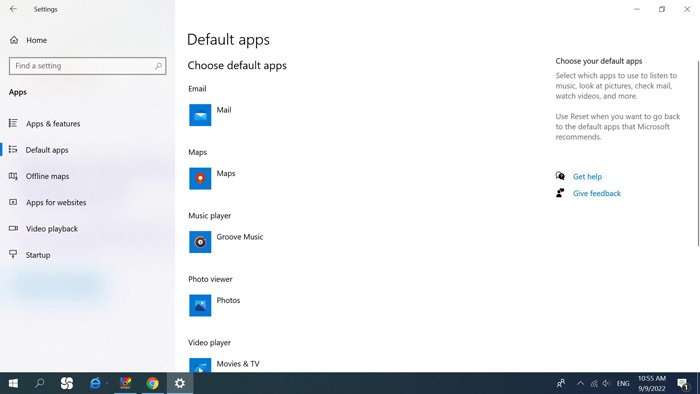Viewport: 700px width, 394px height.
Task: Click the Get help link
Action: click(x=587, y=176)
